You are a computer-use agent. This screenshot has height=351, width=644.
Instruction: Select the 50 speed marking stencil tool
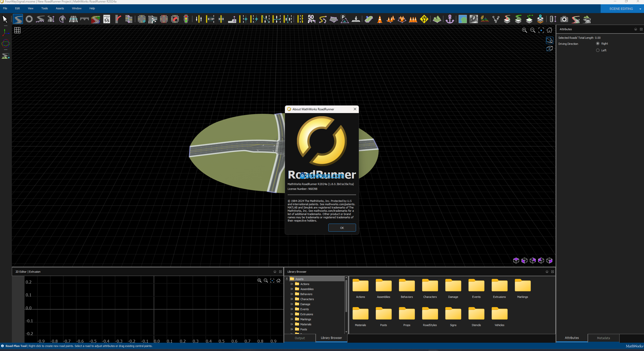311,19
